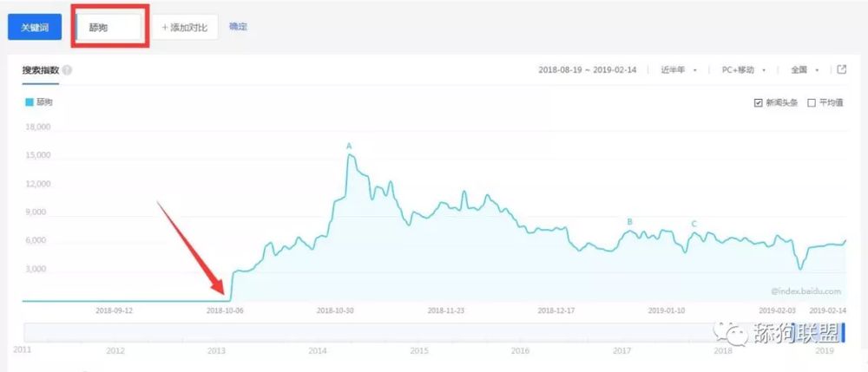
Task: Click the timeline range slider handle near 2019
Action: tap(841, 332)
